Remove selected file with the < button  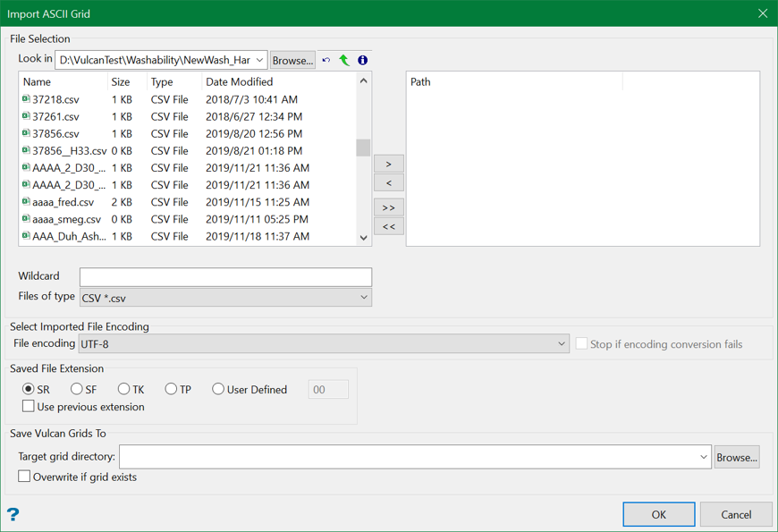(x=388, y=183)
